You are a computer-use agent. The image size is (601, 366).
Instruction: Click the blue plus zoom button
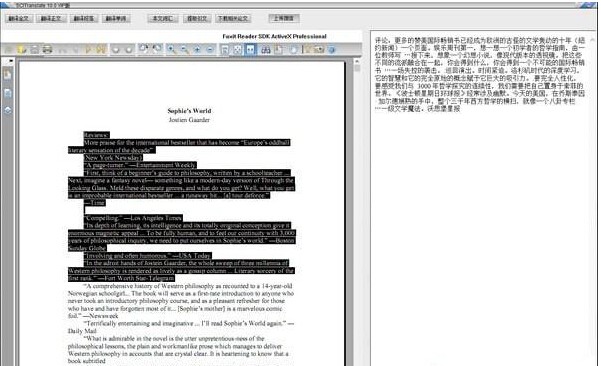tap(197, 49)
